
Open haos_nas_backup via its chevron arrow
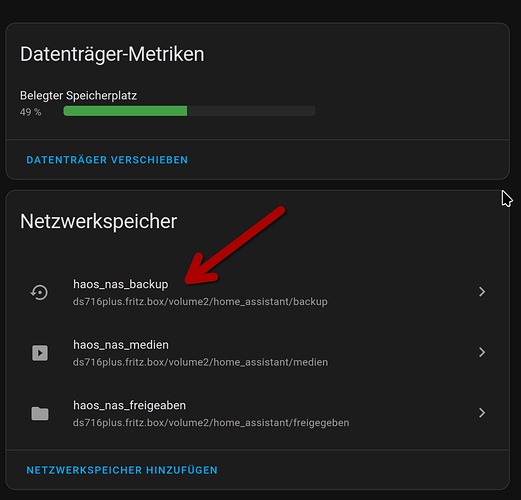tap(482, 292)
